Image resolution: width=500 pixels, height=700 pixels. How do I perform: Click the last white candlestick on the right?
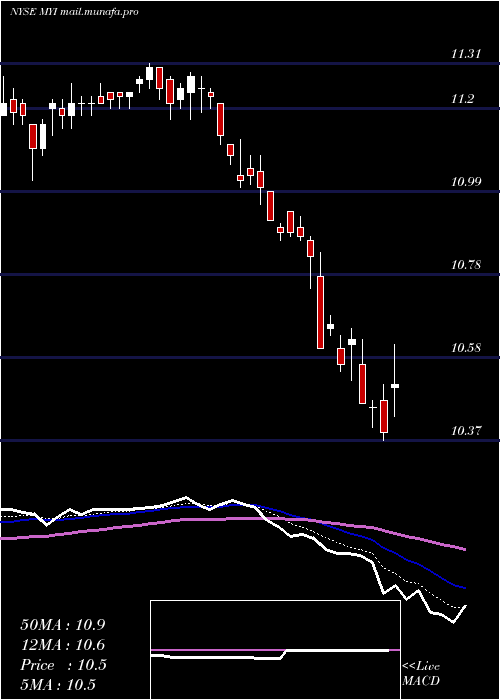395,386
